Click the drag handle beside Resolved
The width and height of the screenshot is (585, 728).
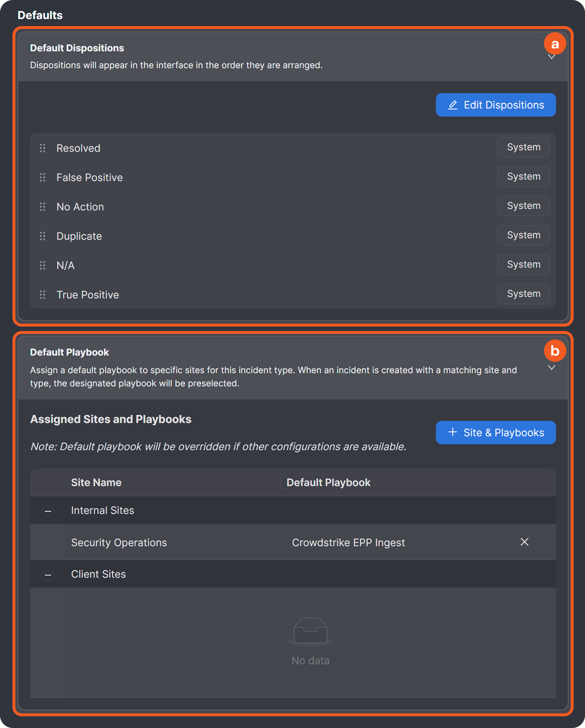coord(42,148)
